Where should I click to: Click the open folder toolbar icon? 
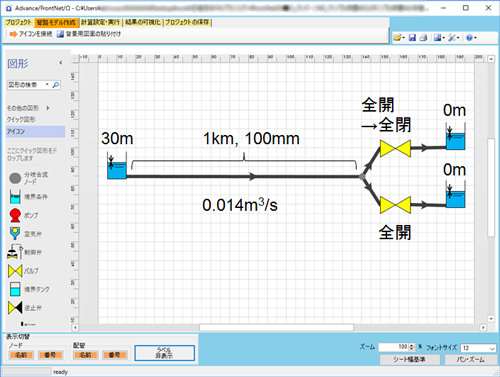tap(397, 38)
